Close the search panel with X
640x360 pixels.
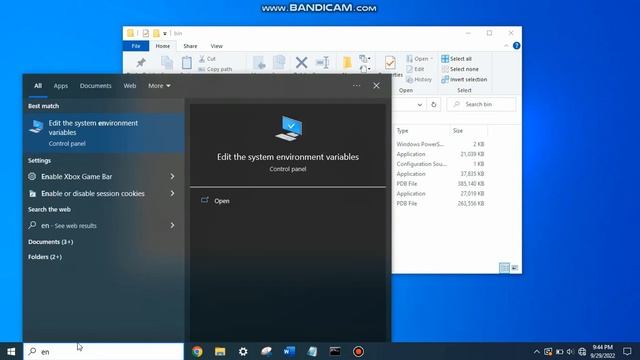pyautogui.click(x=376, y=86)
